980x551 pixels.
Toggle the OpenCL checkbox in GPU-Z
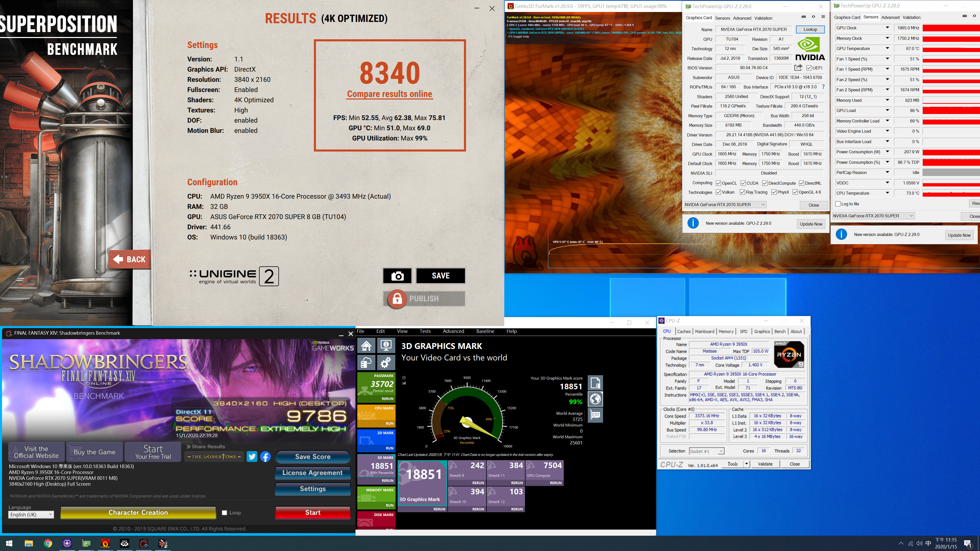(718, 183)
